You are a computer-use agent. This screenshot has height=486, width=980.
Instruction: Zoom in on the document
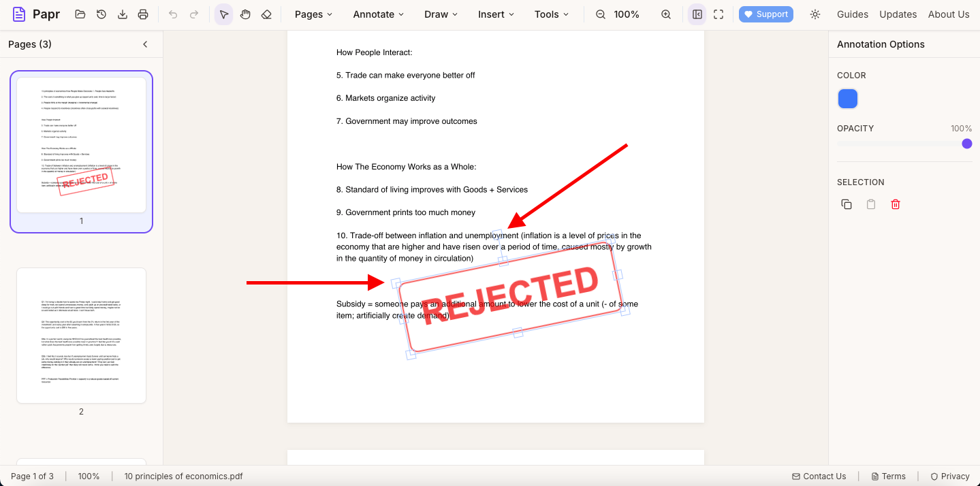tap(665, 14)
